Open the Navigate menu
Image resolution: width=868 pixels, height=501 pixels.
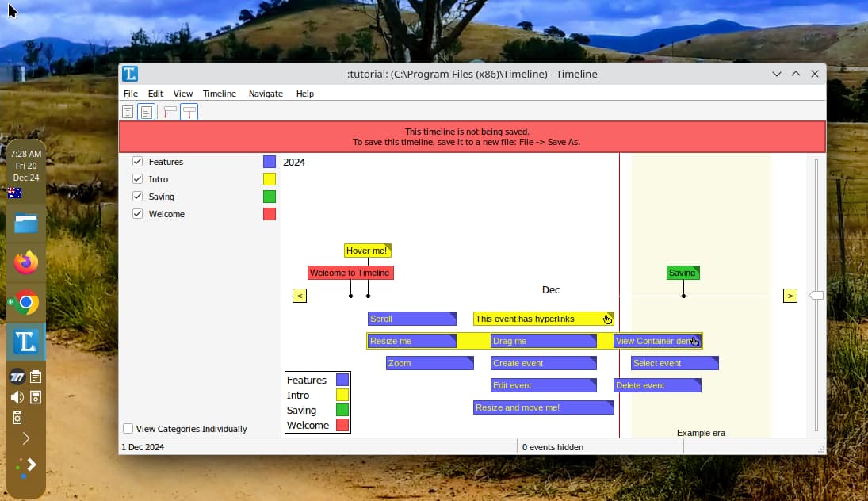(266, 94)
